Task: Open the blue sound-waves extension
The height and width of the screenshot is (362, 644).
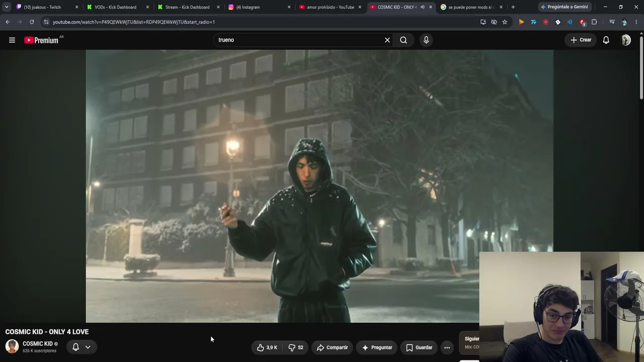Action: pyautogui.click(x=570, y=22)
